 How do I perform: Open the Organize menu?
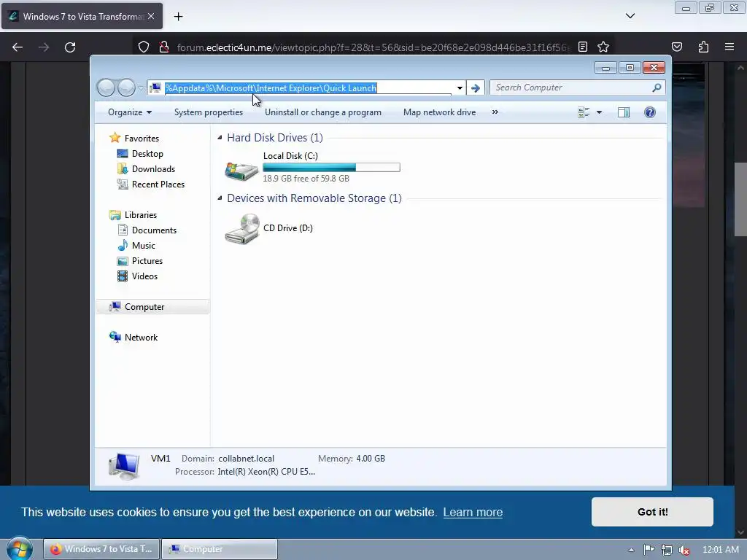[130, 112]
